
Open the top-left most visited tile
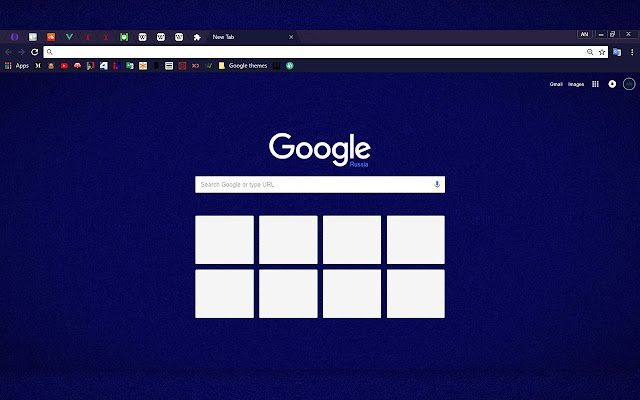(x=224, y=240)
